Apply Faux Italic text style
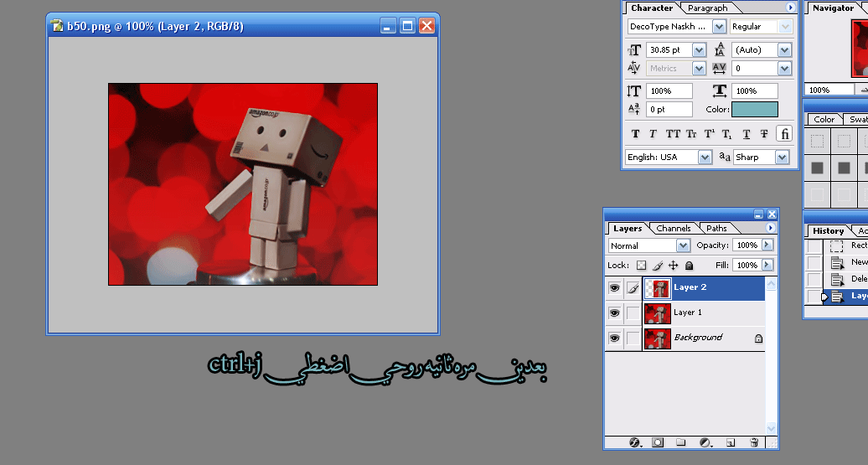Viewport: 868px width, 465px height. pyautogui.click(x=653, y=134)
